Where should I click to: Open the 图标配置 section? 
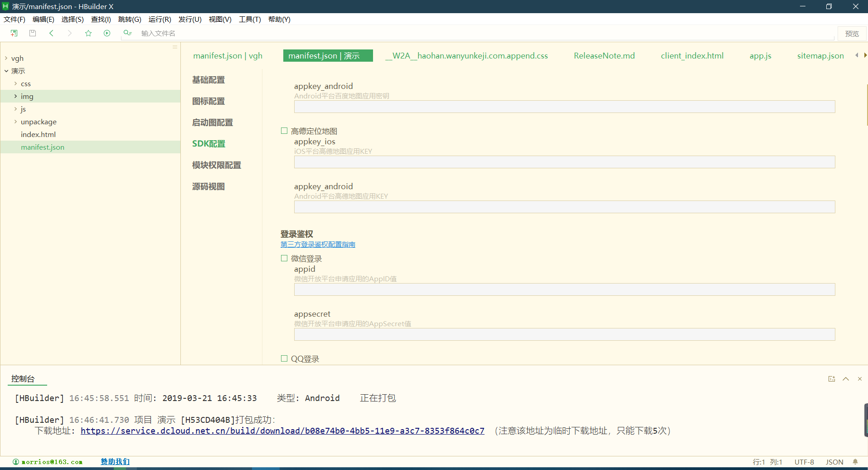[209, 101]
